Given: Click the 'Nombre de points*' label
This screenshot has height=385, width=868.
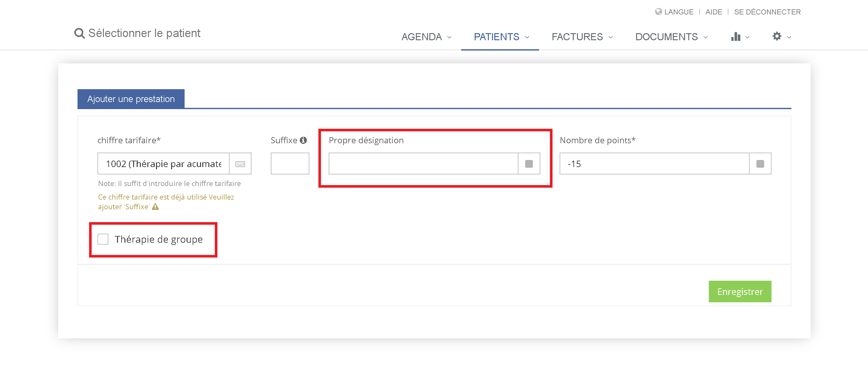Looking at the screenshot, I should tap(598, 140).
